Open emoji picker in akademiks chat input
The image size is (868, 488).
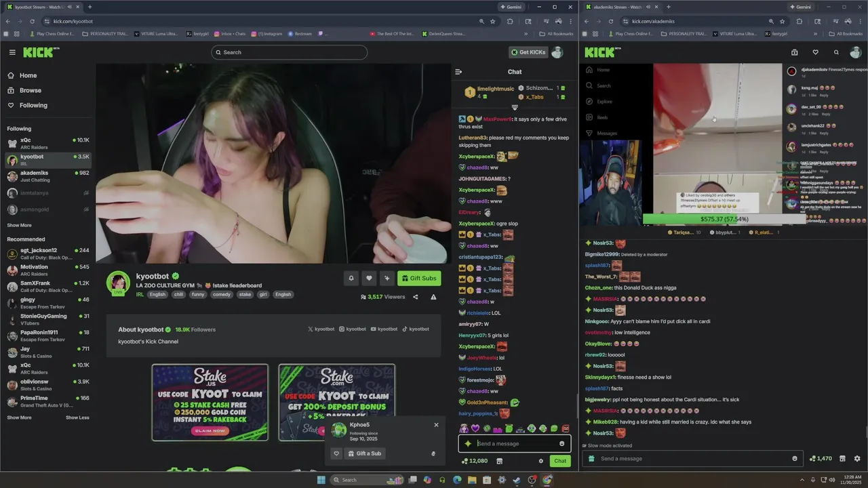click(795, 459)
